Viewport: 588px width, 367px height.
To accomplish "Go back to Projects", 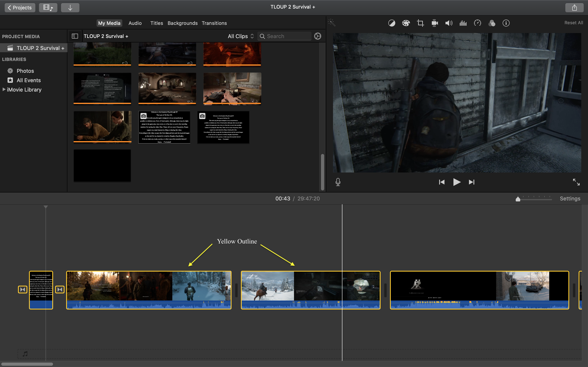I will pos(20,8).
